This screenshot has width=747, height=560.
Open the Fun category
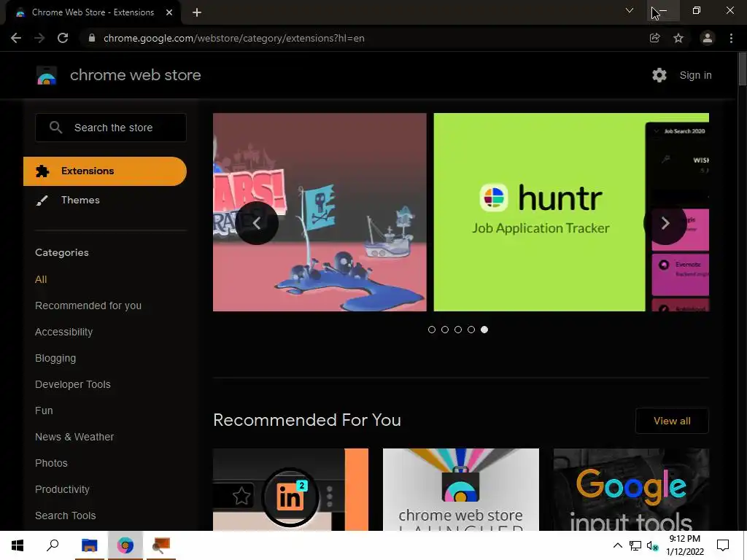(44, 411)
